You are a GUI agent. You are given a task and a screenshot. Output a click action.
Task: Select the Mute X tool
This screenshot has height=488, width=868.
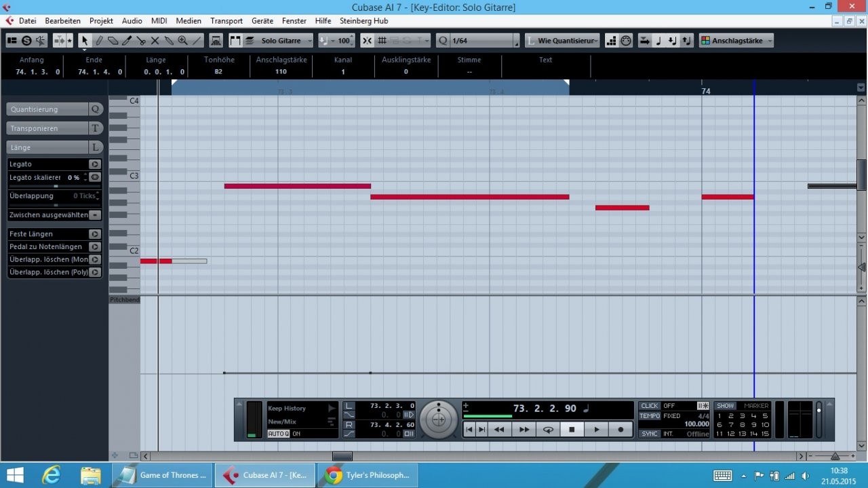point(155,41)
